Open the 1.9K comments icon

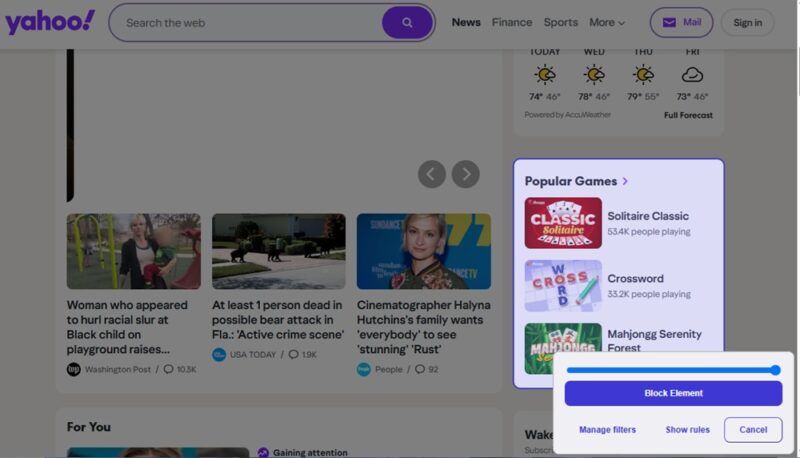click(x=293, y=354)
